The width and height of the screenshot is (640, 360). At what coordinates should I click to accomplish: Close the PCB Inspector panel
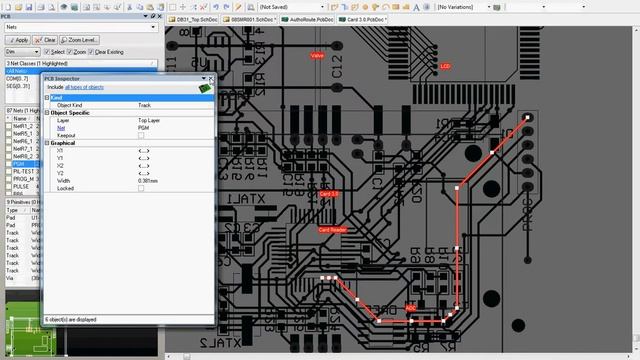point(211,78)
